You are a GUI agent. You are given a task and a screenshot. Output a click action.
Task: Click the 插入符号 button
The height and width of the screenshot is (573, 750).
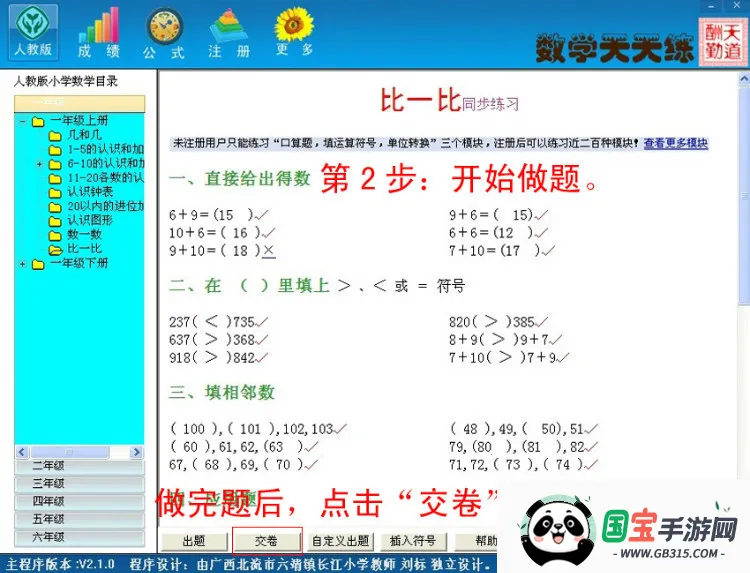(413, 541)
